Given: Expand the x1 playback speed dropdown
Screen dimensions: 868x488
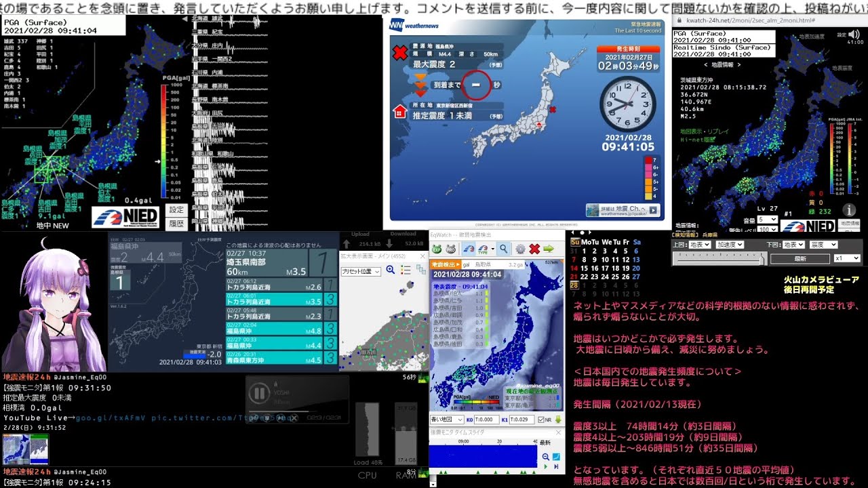Looking at the screenshot, I should 847,258.
